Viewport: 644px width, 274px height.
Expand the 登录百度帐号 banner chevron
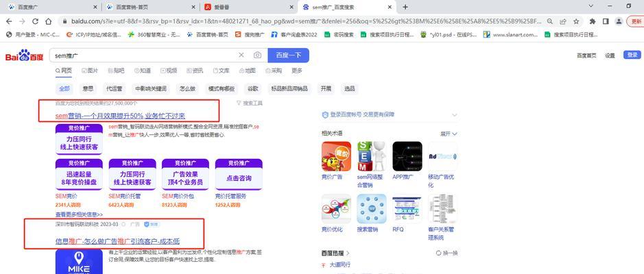[x=454, y=115]
